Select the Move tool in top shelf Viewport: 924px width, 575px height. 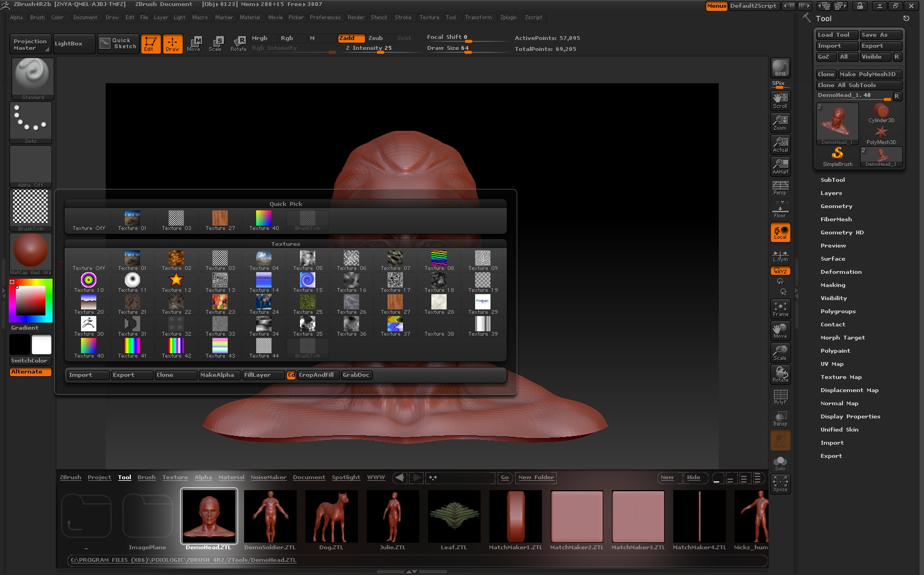point(194,44)
